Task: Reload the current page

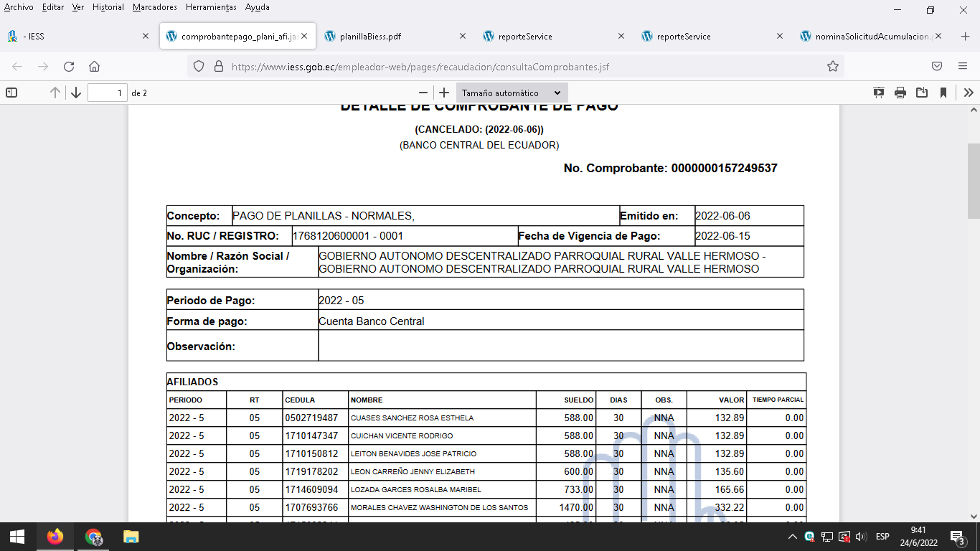Action: [x=69, y=66]
